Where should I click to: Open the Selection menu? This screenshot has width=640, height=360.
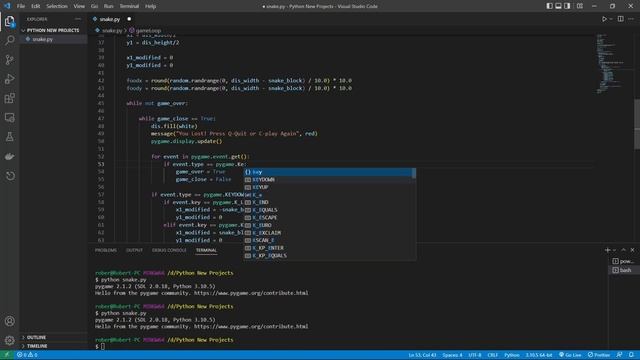(57, 6)
